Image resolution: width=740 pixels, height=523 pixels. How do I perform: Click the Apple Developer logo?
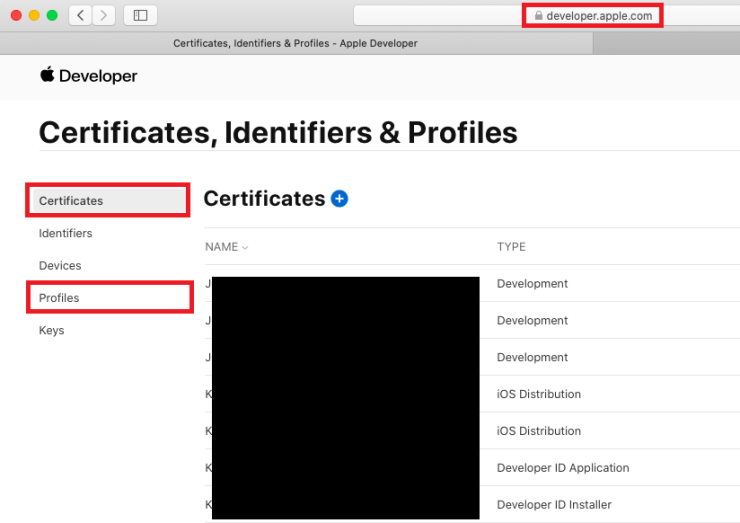pos(88,76)
